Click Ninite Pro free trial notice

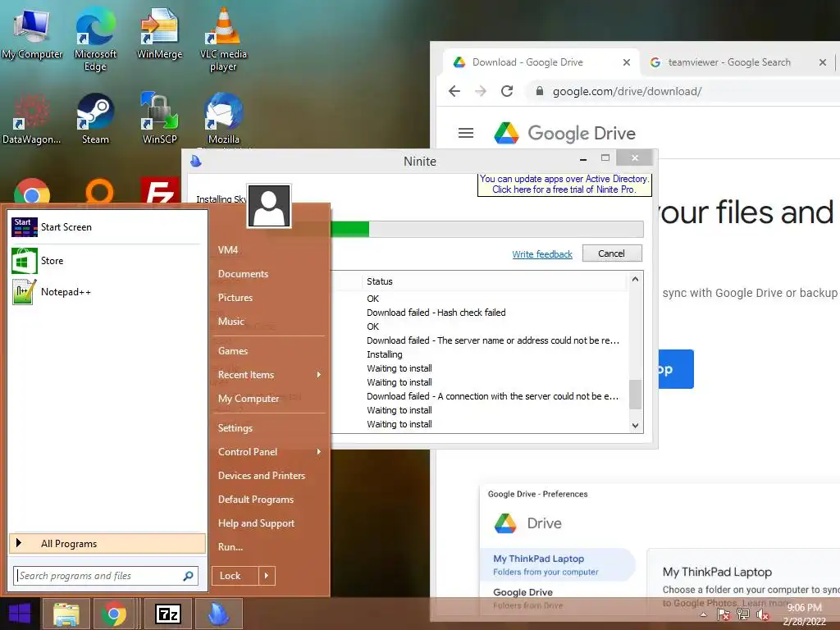click(x=564, y=185)
